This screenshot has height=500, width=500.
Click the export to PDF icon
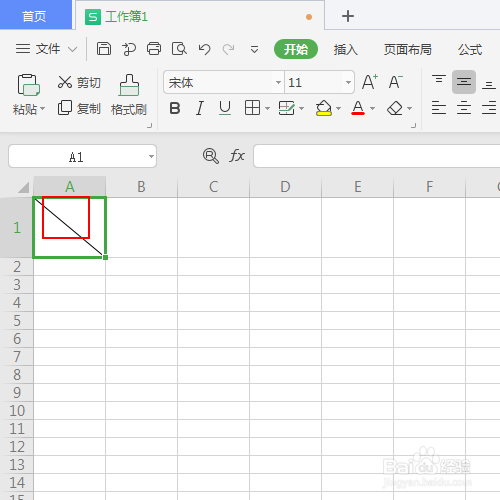coord(129,49)
